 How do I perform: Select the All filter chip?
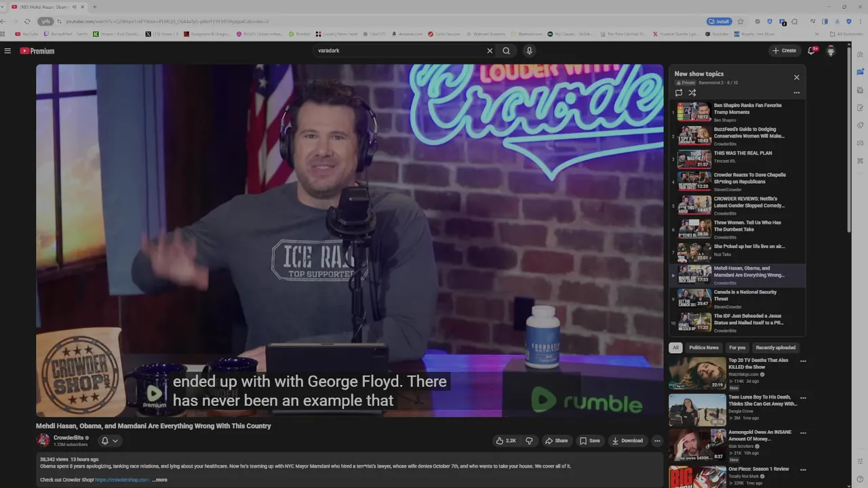click(x=675, y=348)
